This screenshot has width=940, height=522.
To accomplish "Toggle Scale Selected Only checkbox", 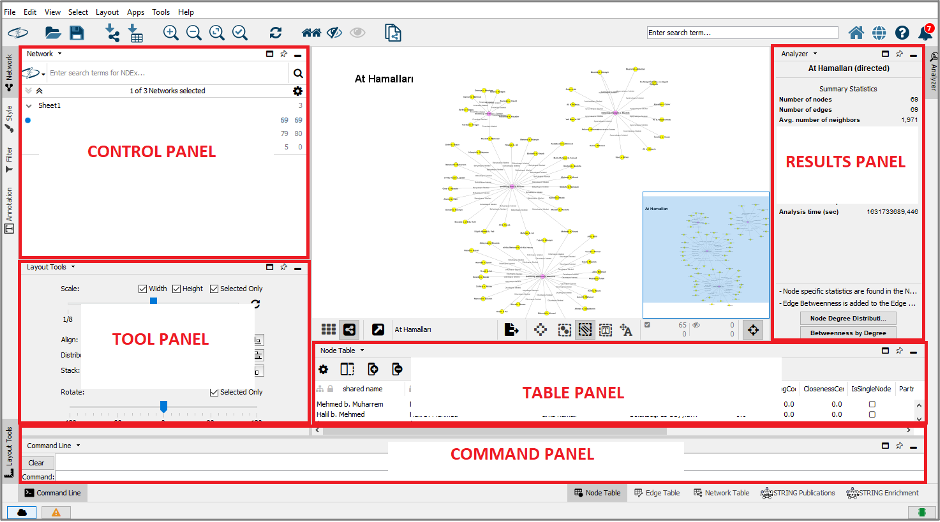I will (214, 289).
